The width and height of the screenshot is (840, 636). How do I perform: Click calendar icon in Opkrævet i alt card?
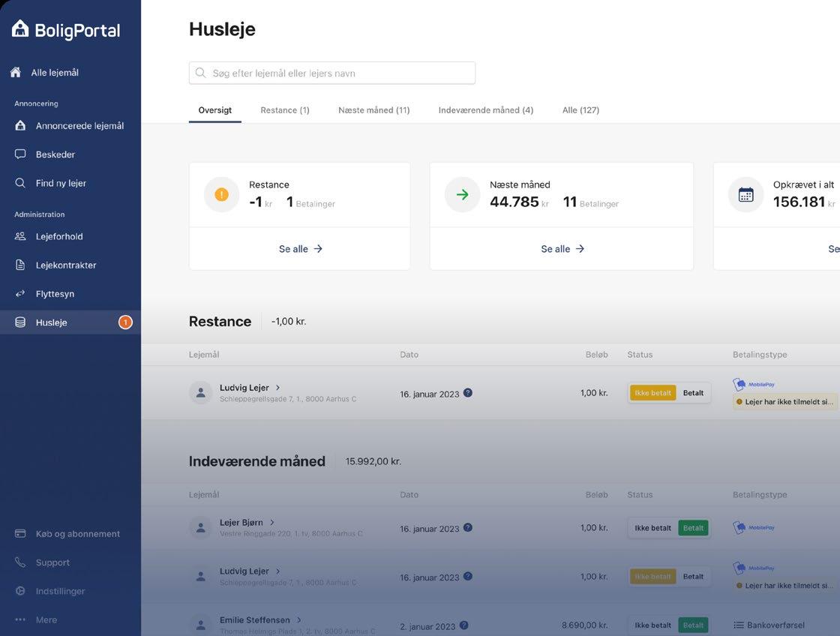[745, 194]
